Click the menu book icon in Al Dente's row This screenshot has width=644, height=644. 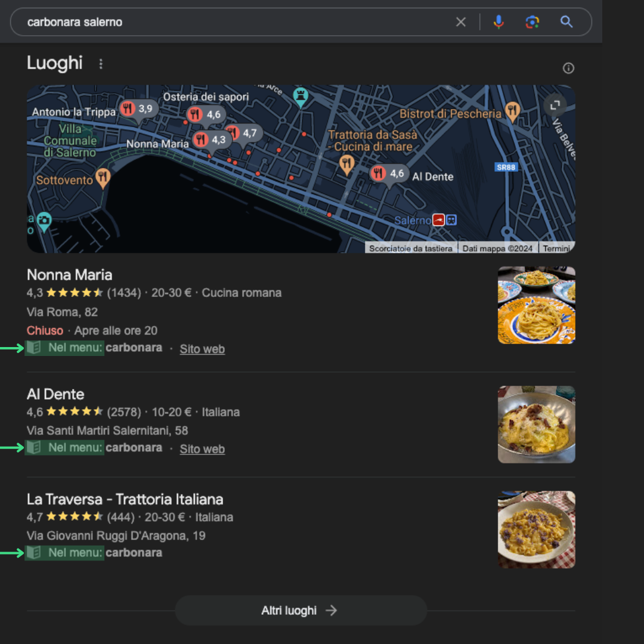[33, 448]
